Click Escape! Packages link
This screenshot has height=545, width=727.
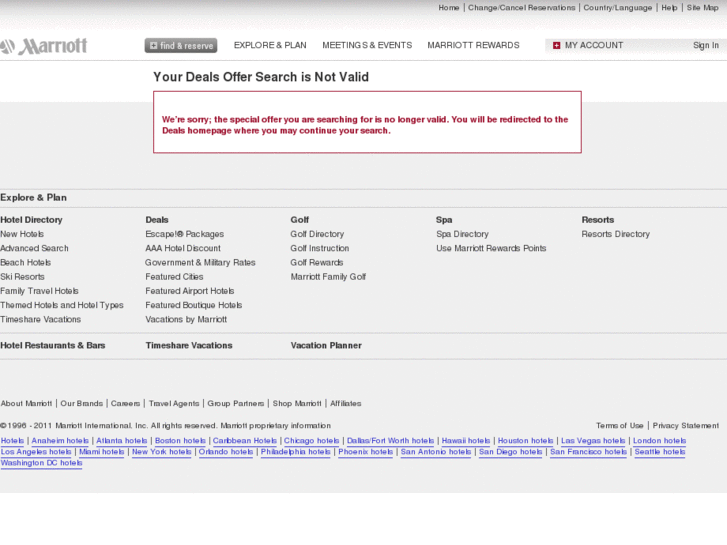185,234
